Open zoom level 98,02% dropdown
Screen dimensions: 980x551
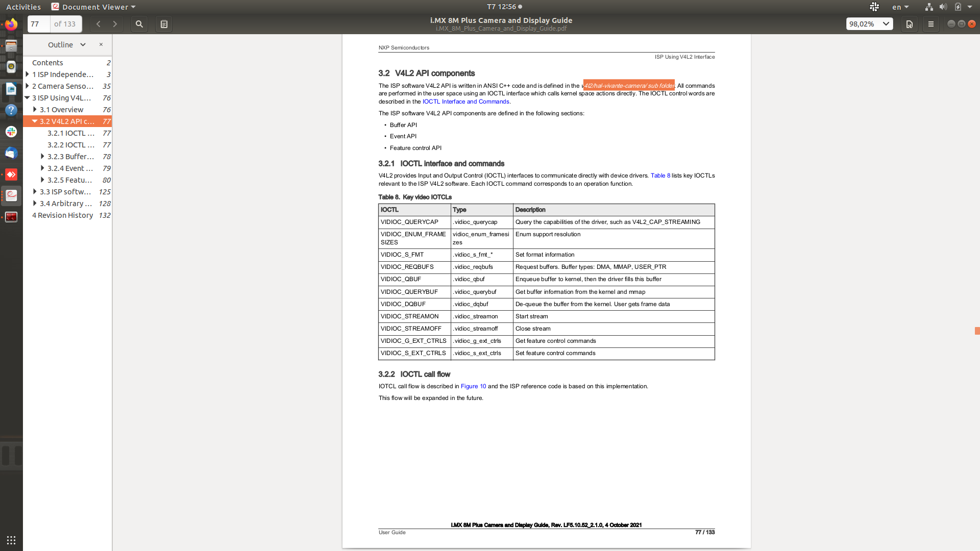869,24
